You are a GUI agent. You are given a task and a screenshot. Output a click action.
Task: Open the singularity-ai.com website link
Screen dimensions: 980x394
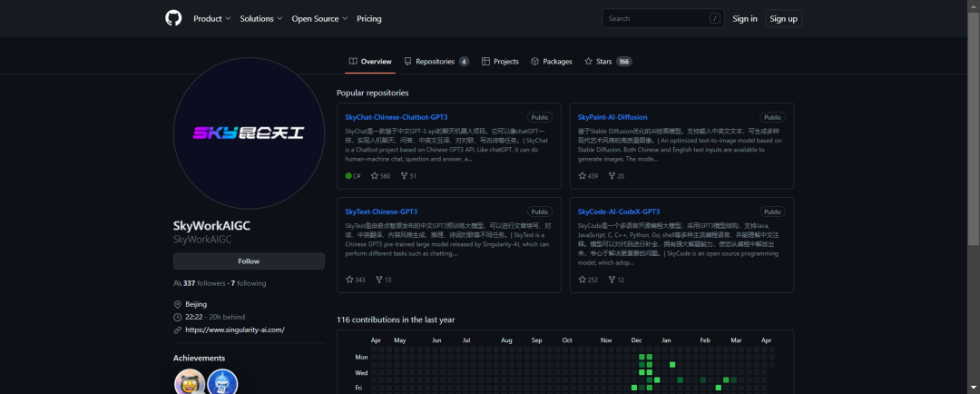[235, 330]
